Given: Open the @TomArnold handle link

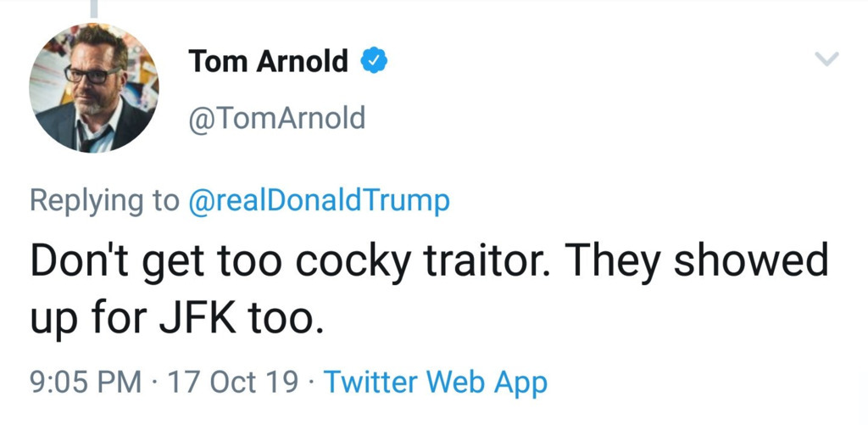Looking at the screenshot, I should (x=276, y=118).
